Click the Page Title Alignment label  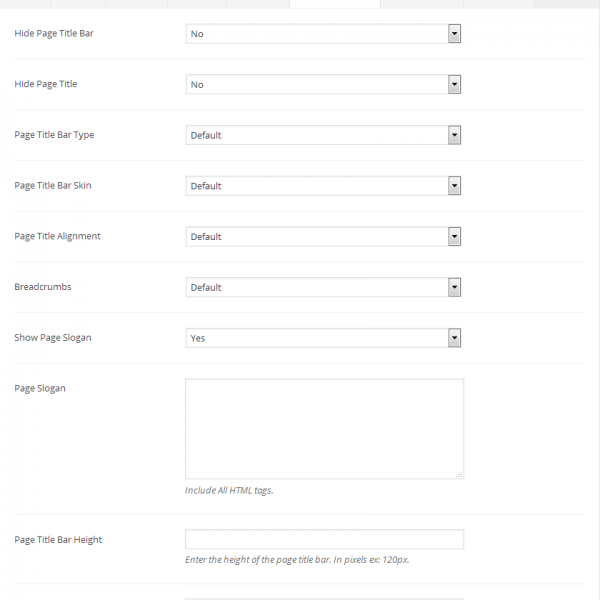(57, 237)
